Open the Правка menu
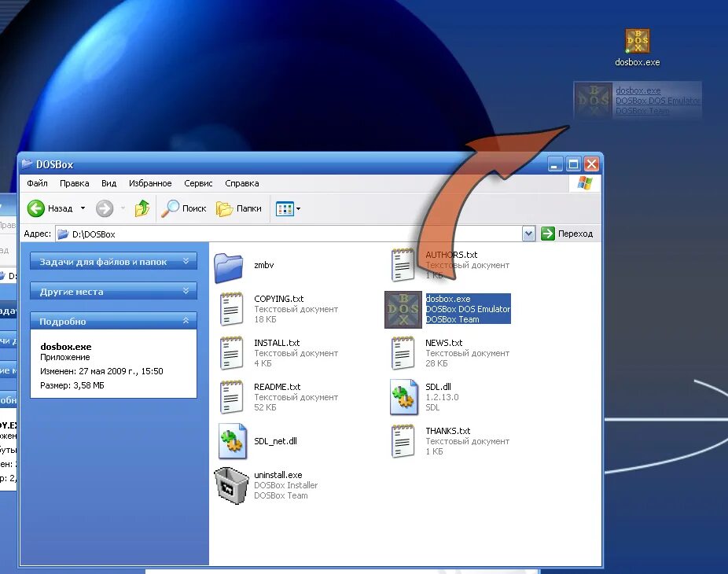Screen dimensions: 728x574 click(74, 183)
